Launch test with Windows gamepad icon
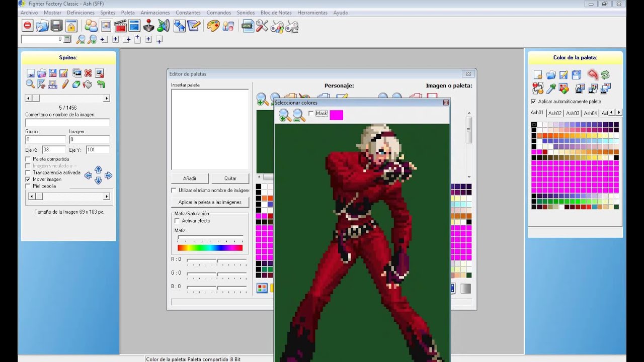The height and width of the screenshot is (362, 644). point(277,26)
